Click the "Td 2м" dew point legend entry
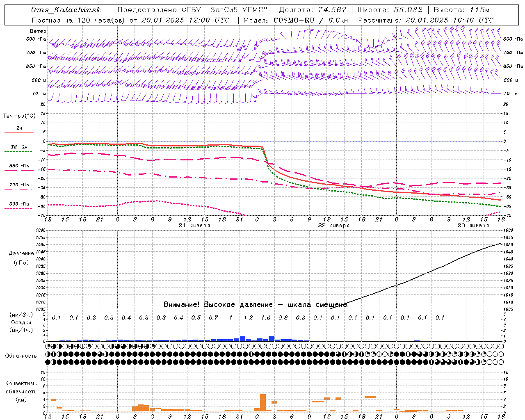This screenshot has height=420, width=525. (x=19, y=147)
